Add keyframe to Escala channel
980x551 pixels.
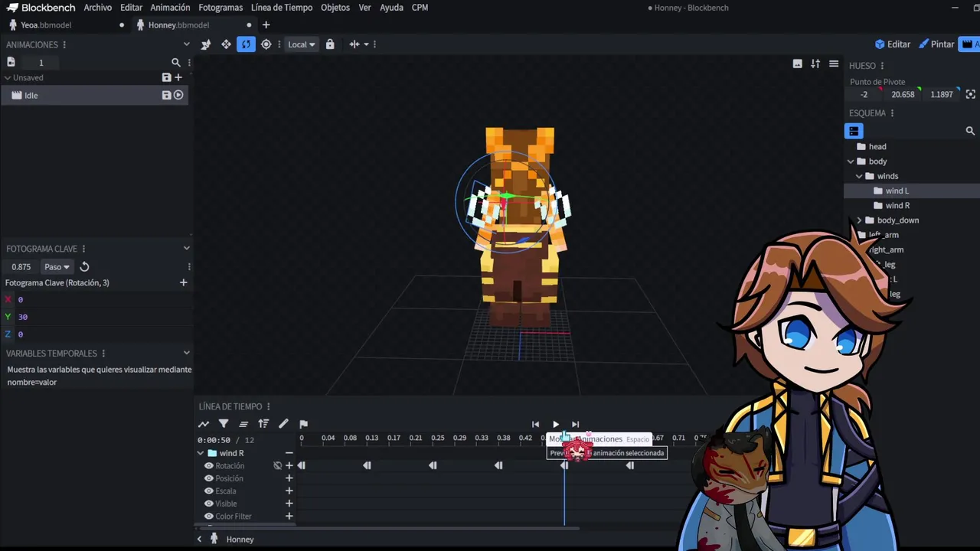click(289, 491)
